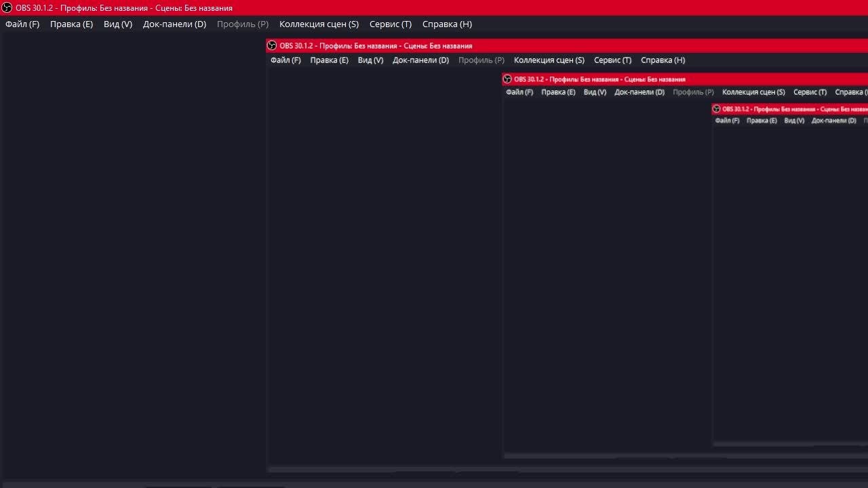This screenshot has height=488, width=868.
Task: Click the OBS logo in the smallest nested preview copy
Action: [x=716, y=109]
